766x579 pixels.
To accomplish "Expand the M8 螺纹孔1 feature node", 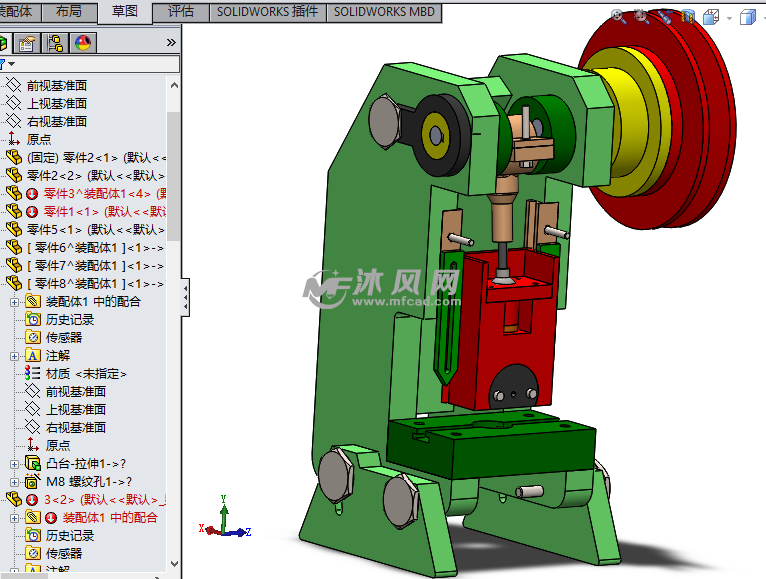I will pos(14,481).
